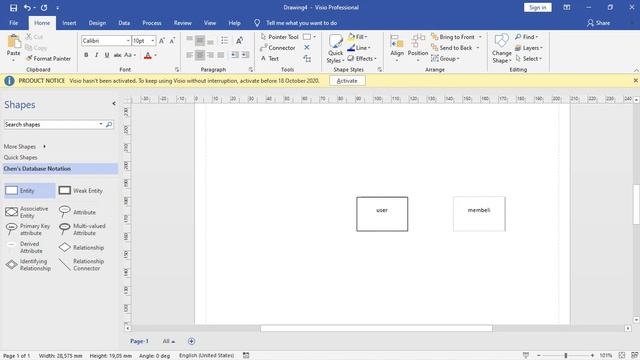Select the Attribute shape
This screenshot has height=360, width=640.
(x=78, y=212)
